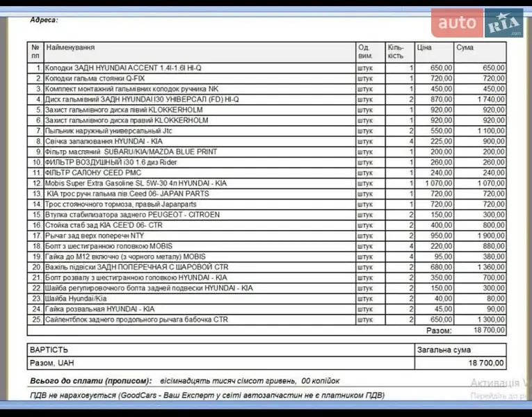This screenshot has height=417, width=532.
Task: Click the ВАРТІСТЬ section heading
Action: click(x=49, y=350)
